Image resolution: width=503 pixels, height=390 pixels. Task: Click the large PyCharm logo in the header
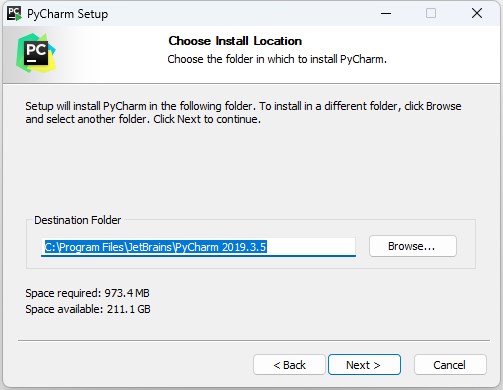[x=36, y=53]
